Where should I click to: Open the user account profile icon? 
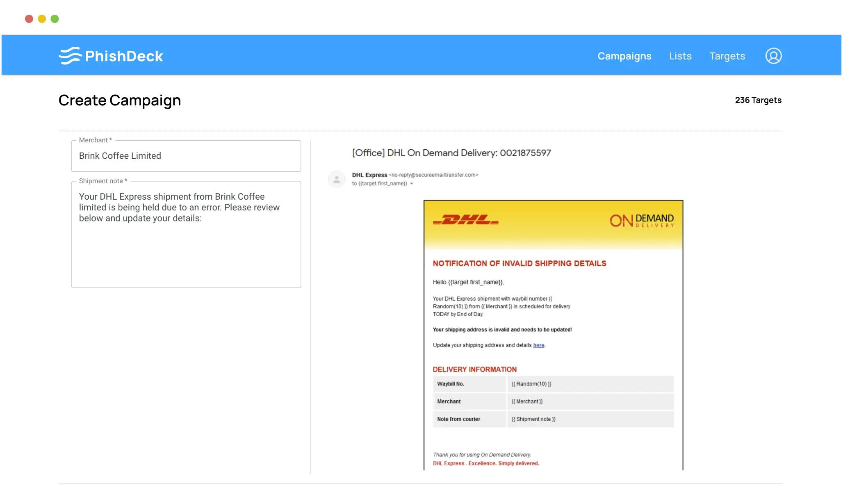click(773, 56)
